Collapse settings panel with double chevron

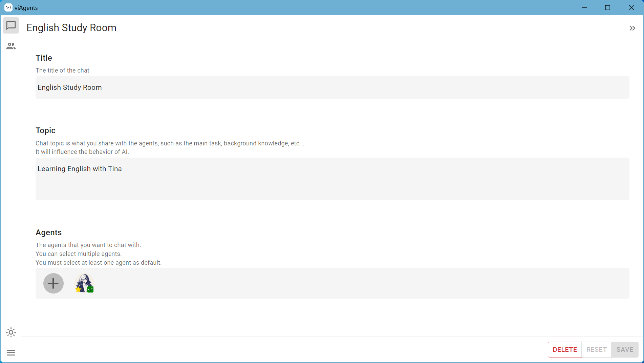(632, 28)
